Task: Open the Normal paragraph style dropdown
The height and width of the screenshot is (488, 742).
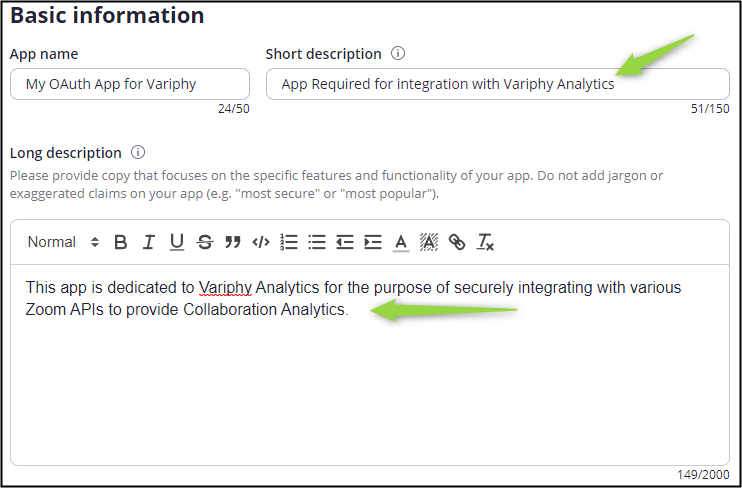Action: (x=63, y=242)
